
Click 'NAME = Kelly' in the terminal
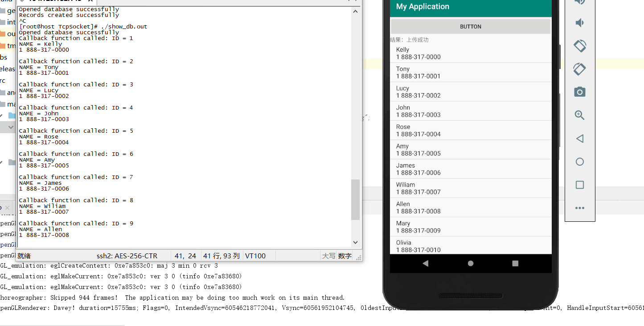coord(41,44)
